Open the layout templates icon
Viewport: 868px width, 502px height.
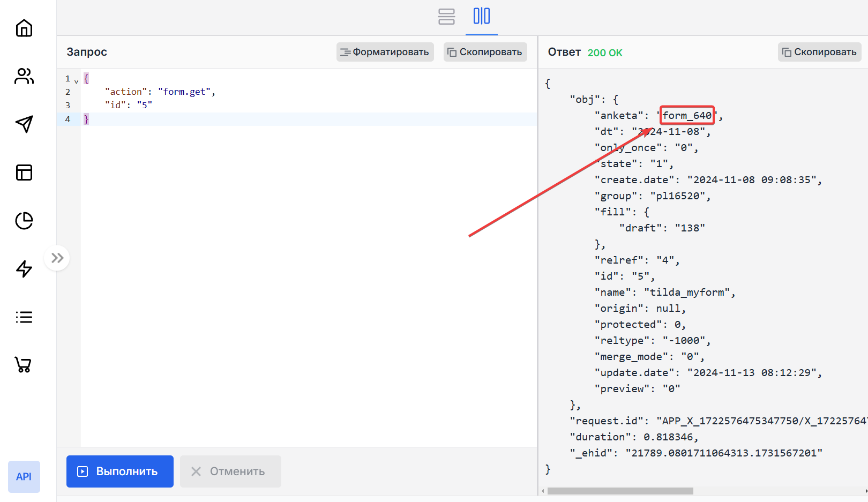click(x=24, y=173)
